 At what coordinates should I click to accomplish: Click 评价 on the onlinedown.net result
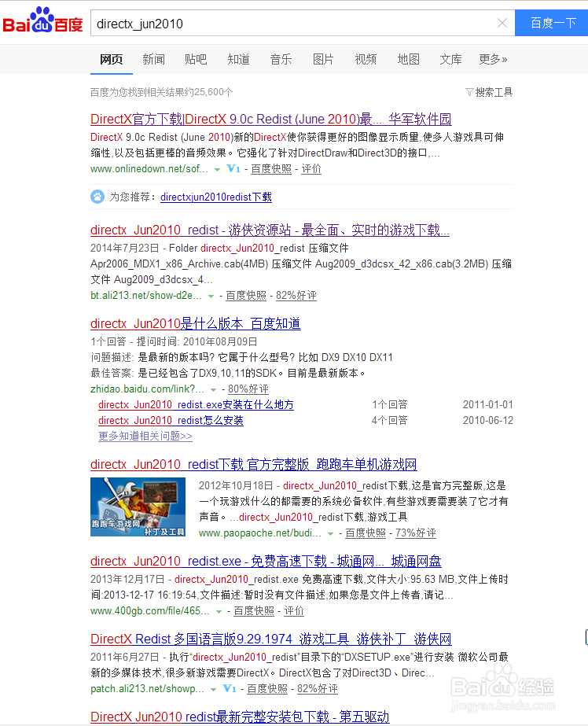[311, 169]
